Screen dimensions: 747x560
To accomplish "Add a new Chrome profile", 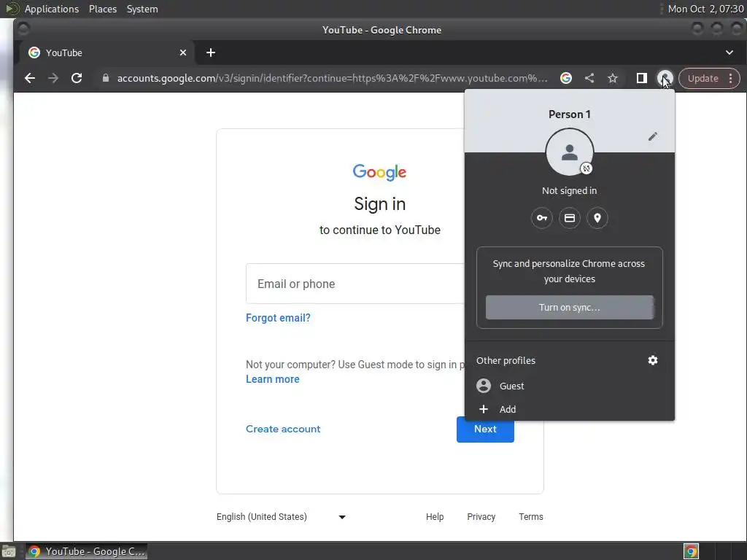I will [569, 410].
